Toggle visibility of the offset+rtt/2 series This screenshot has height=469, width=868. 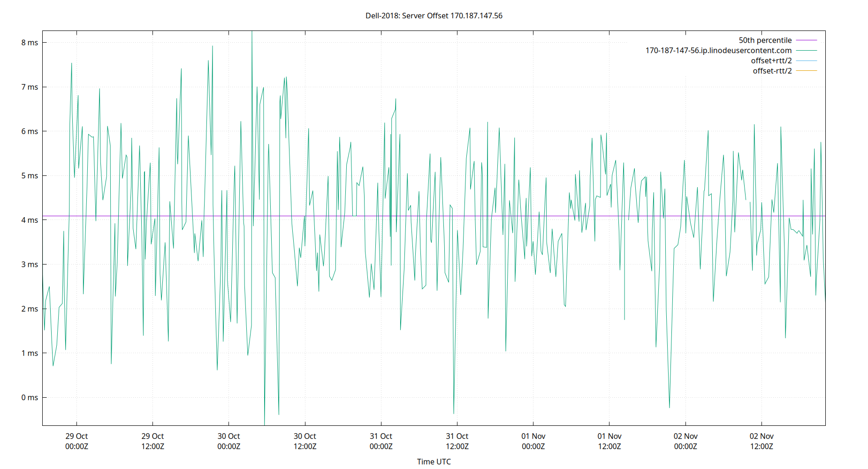pyautogui.click(x=771, y=60)
